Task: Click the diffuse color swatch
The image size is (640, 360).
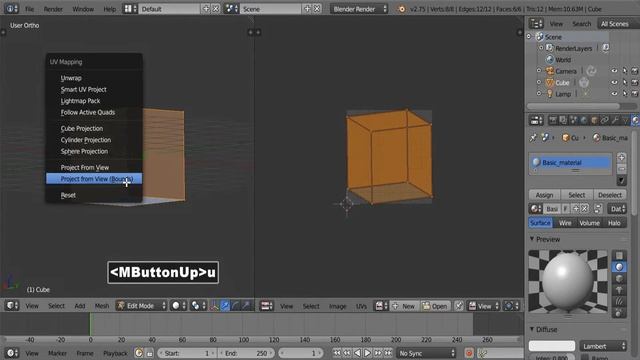Action: (x=552, y=346)
